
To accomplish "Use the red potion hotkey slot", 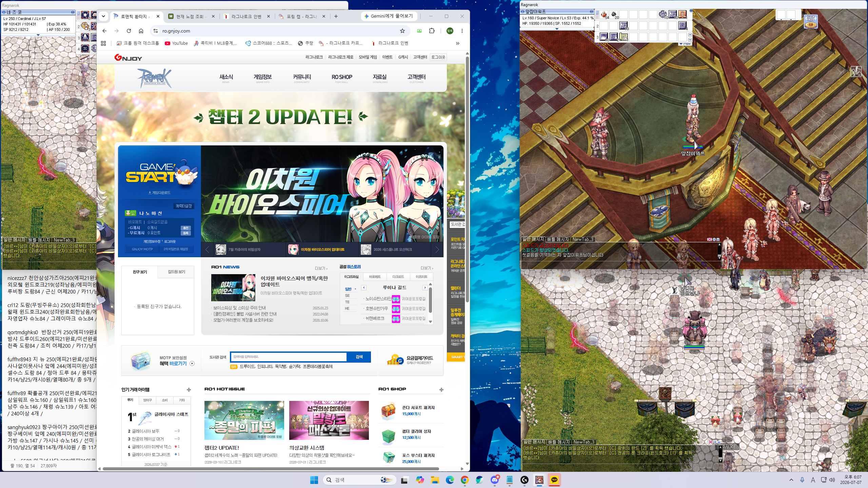I will [x=604, y=15].
